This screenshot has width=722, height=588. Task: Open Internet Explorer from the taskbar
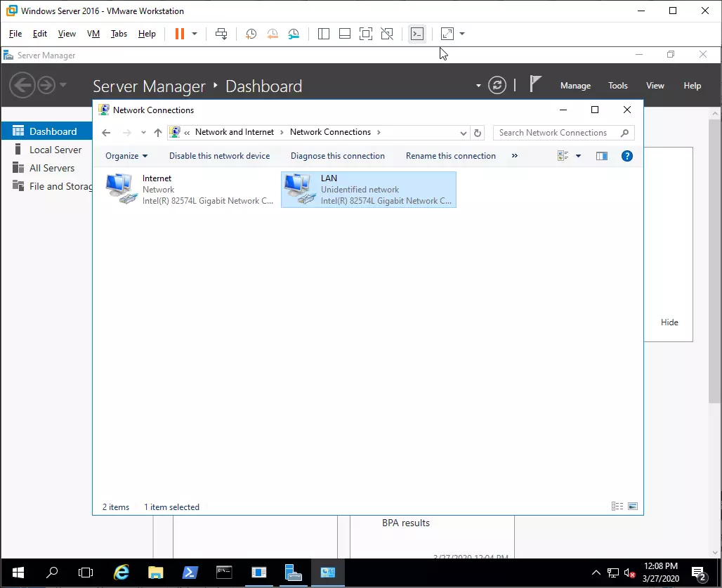(121, 573)
